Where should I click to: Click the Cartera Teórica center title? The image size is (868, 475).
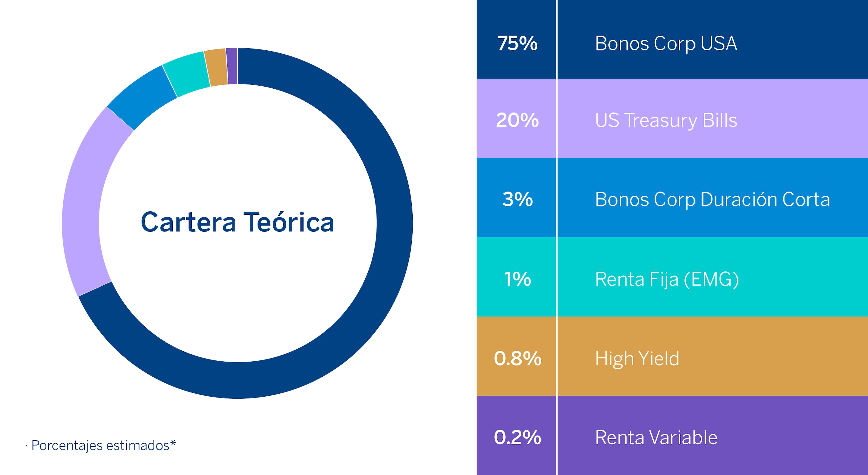tap(237, 223)
